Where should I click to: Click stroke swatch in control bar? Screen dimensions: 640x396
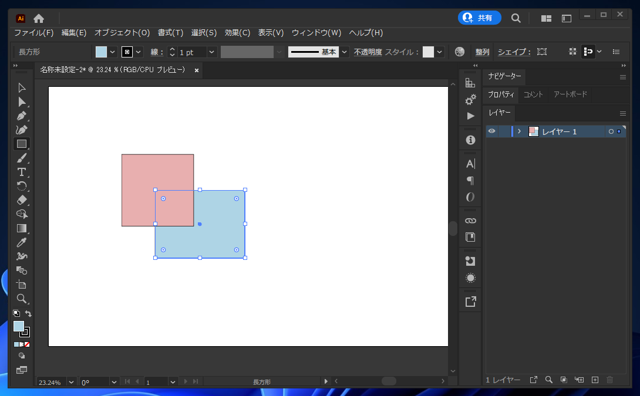[x=127, y=52]
